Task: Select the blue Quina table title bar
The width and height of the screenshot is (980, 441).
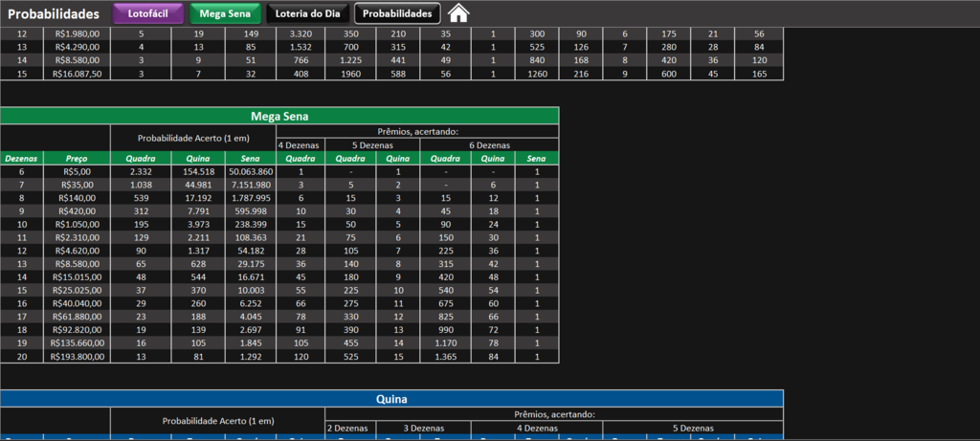Action: (391, 399)
